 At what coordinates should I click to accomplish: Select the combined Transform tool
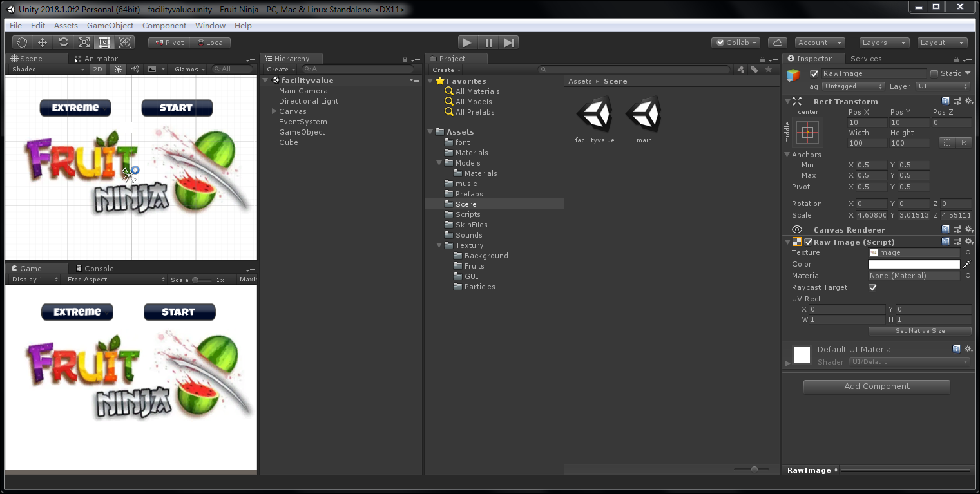[x=126, y=43]
